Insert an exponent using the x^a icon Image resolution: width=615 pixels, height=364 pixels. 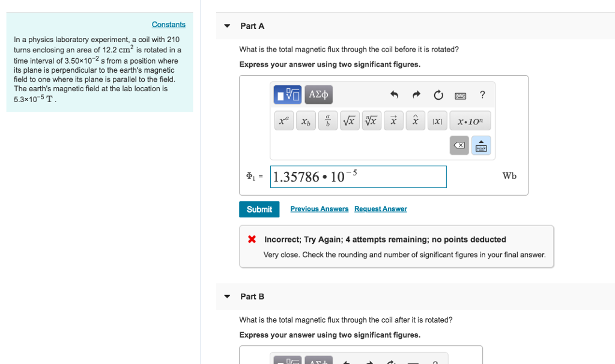(283, 120)
